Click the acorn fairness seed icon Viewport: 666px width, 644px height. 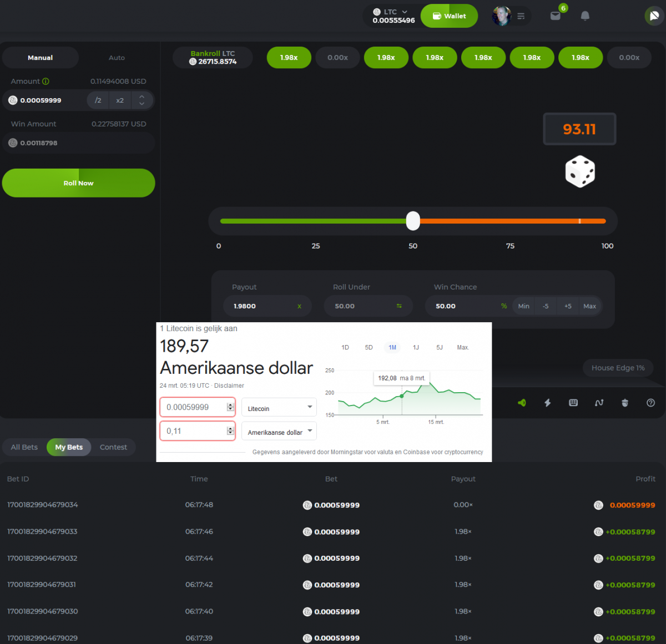point(625,403)
